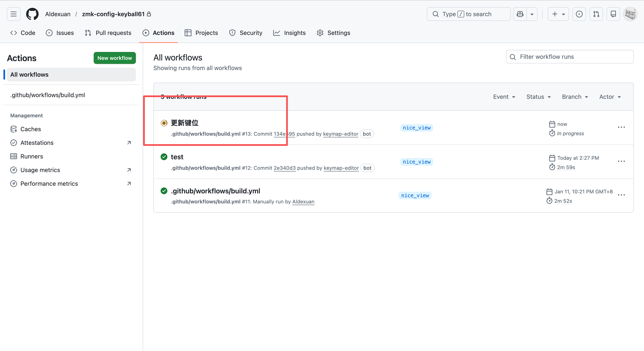Expand the Actor filter dropdown

[x=610, y=97]
